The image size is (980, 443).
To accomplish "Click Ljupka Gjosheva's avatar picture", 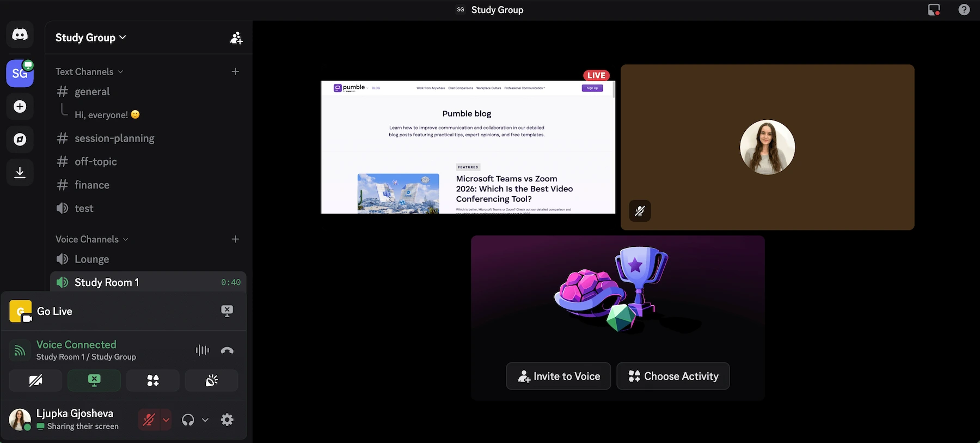I will [20, 420].
